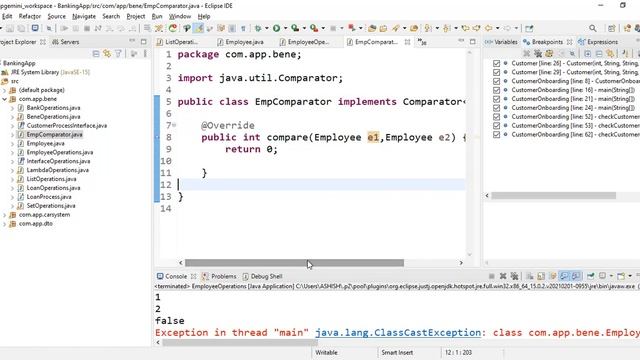640x360 pixels.
Task: Toggle CustomerOnboarding line 8 breakpoint checkbox
Action: click(496, 81)
